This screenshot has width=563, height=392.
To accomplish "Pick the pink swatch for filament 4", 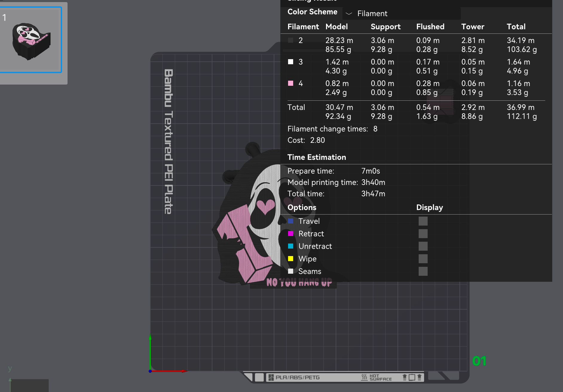I will (290, 83).
